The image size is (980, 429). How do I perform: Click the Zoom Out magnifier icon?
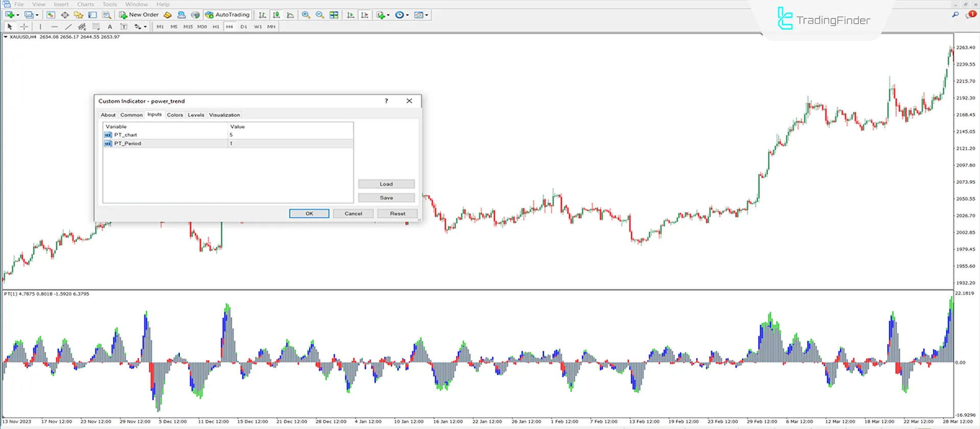tap(320, 15)
